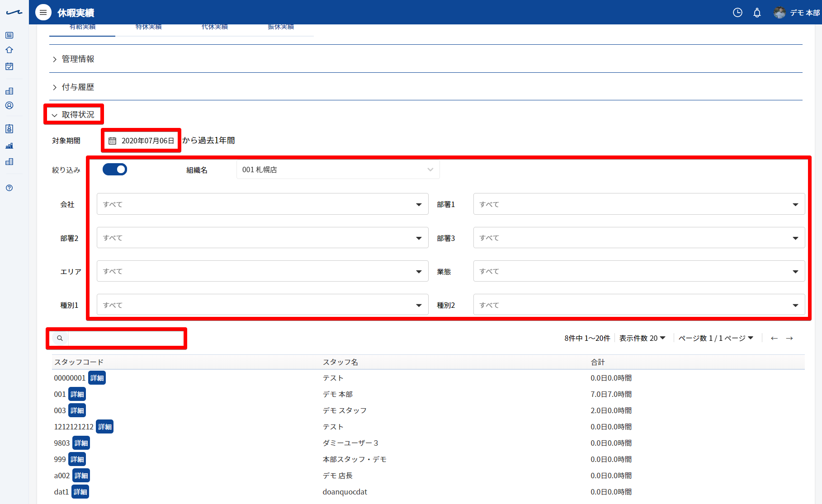Open the 業態 dropdown
Screen dimensions: 822x504
click(639, 271)
